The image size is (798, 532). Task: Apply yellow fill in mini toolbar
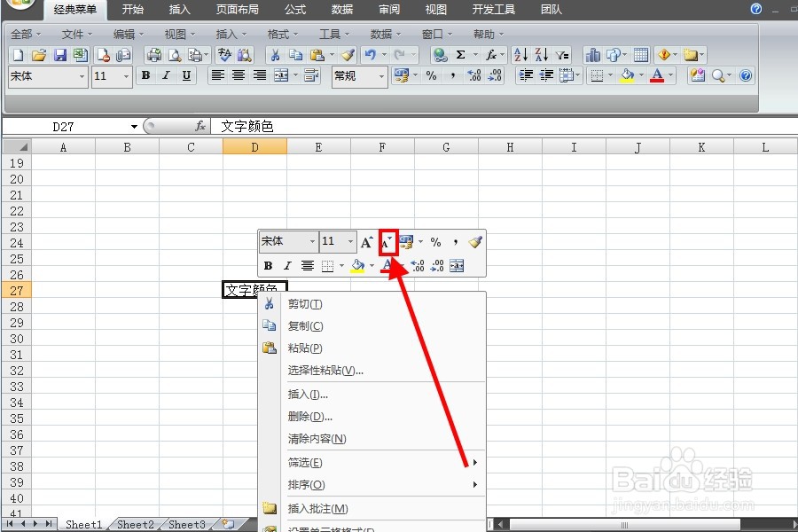click(358, 266)
